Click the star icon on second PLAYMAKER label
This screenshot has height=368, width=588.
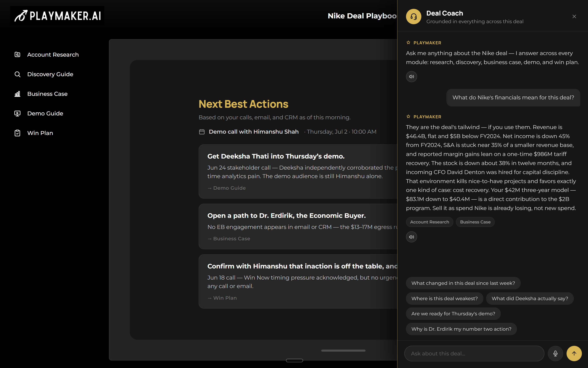[x=408, y=117]
